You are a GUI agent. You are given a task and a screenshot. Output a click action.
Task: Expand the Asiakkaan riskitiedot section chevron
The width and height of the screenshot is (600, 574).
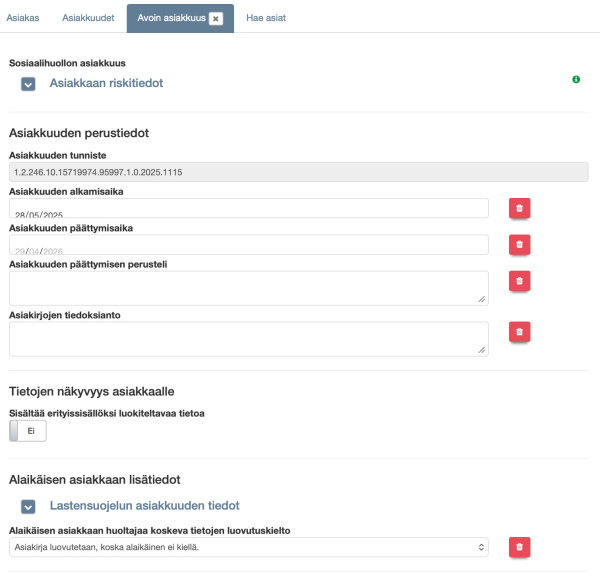tap(28, 84)
